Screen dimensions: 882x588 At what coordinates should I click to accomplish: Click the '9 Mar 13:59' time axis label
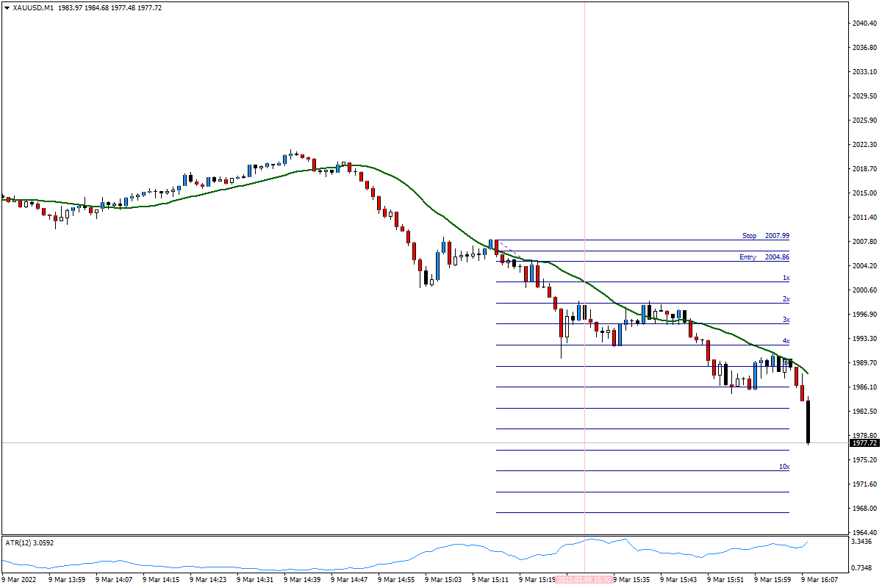(67, 580)
